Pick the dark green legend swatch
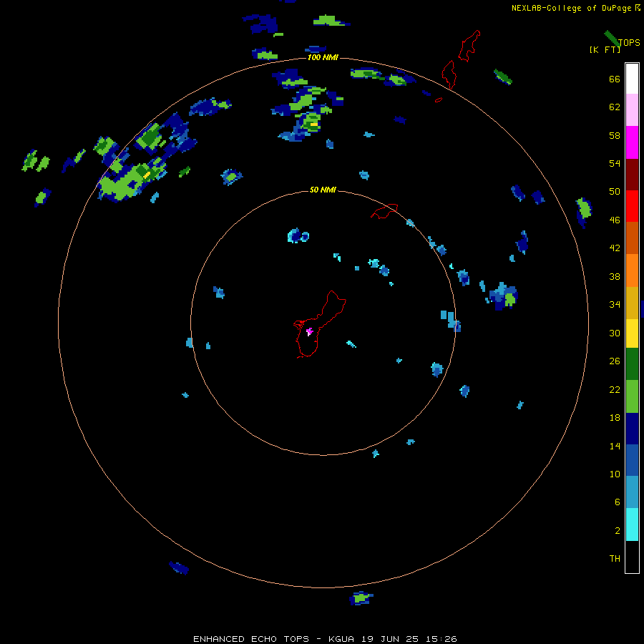 [x=632, y=364]
